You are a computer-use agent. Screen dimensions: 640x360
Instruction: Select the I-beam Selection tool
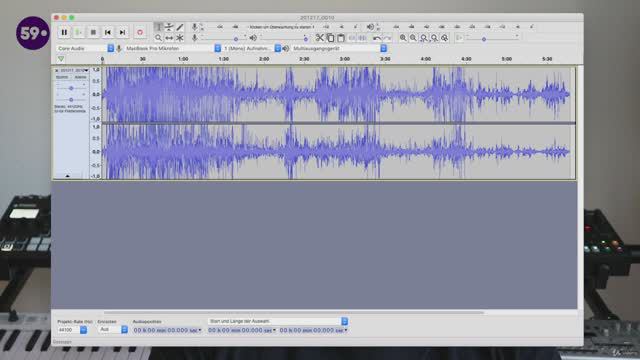click(158, 27)
